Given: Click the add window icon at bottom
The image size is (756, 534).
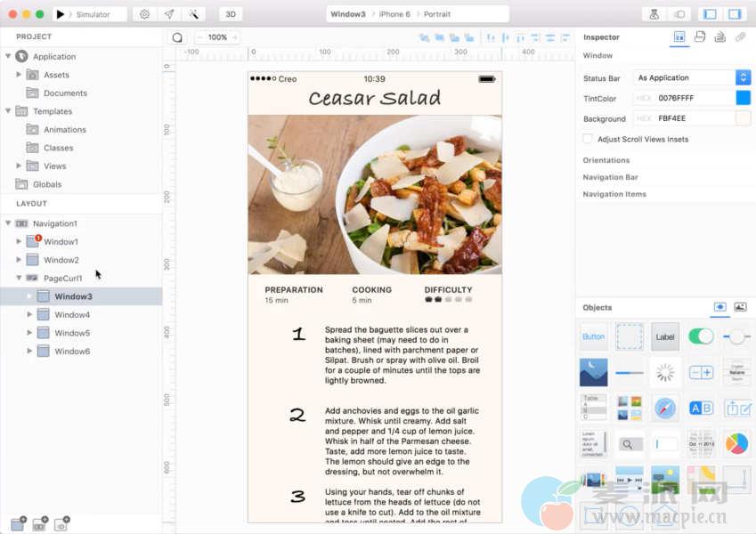Looking at the screenshot, I should click(17, 524).
